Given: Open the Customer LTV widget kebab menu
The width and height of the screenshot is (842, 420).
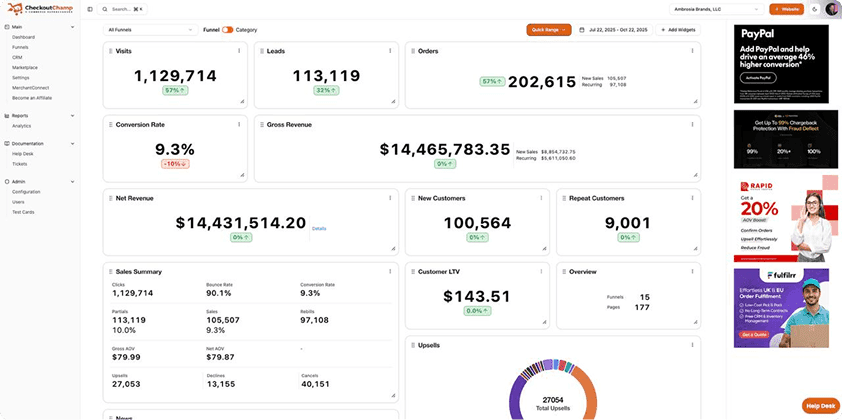Looking at the screenshot, I should pos(541,271).
